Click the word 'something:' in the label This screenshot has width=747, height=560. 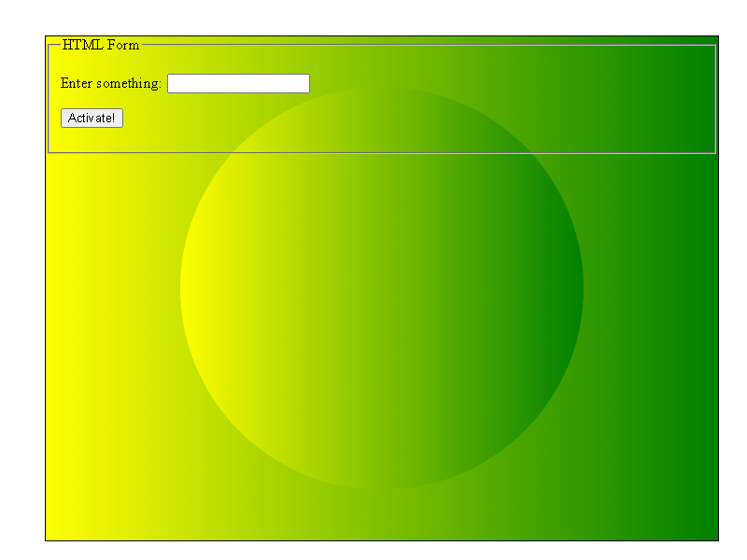pos(129,83)
